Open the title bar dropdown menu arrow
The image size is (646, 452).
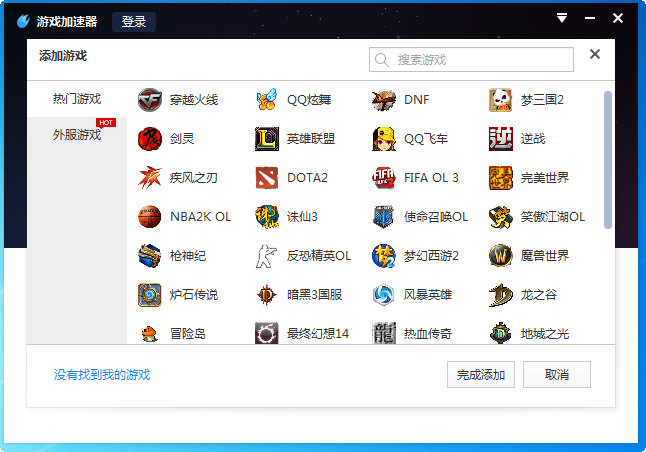click(x=562, y=18)
